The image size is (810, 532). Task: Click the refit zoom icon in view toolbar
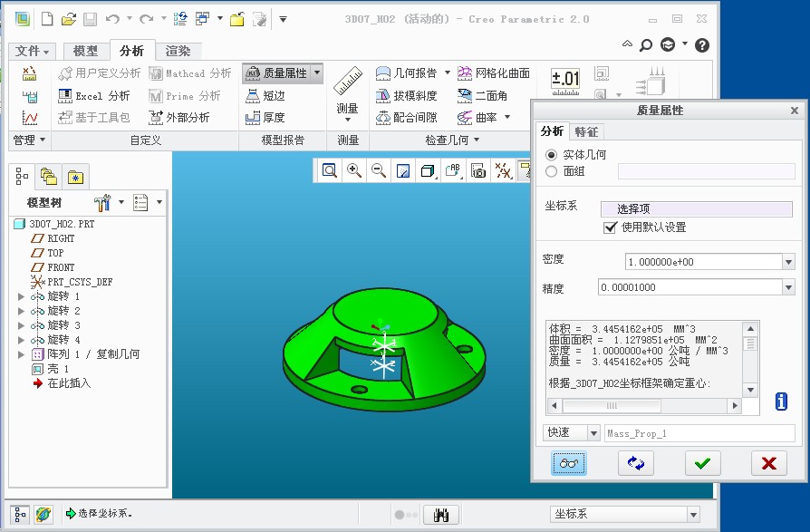pyautogui.click(x=330, y=170)
